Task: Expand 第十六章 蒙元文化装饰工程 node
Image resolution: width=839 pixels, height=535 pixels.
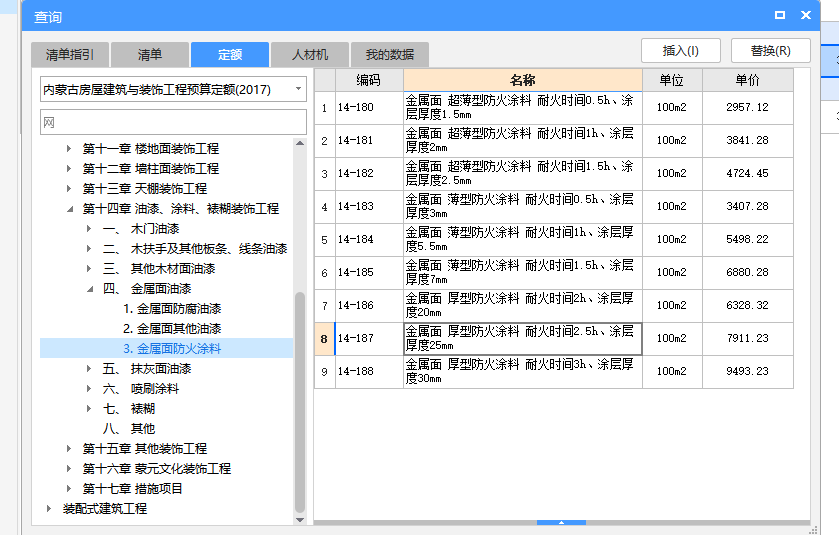Action: pyautogui.click(x=69, y=469)
